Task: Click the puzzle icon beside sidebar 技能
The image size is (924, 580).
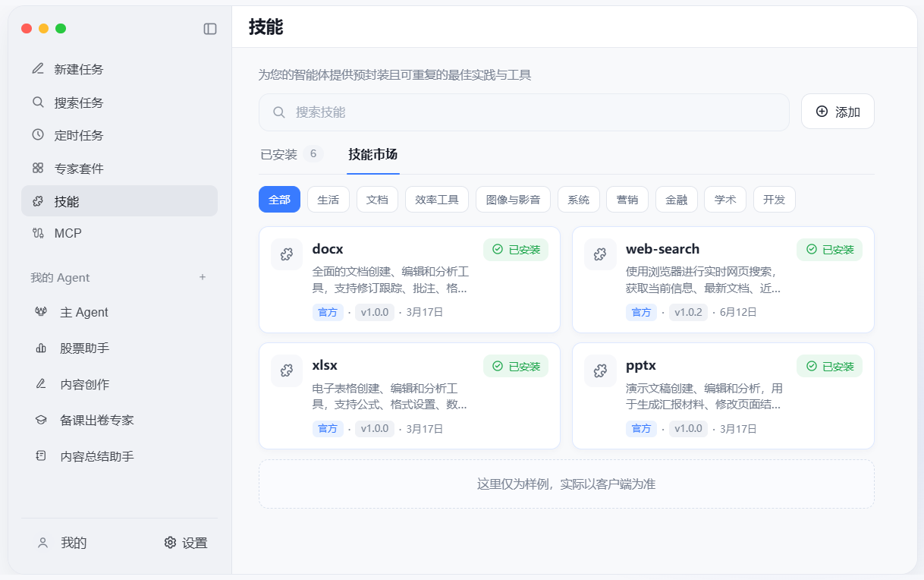Action: coord(38,201)
